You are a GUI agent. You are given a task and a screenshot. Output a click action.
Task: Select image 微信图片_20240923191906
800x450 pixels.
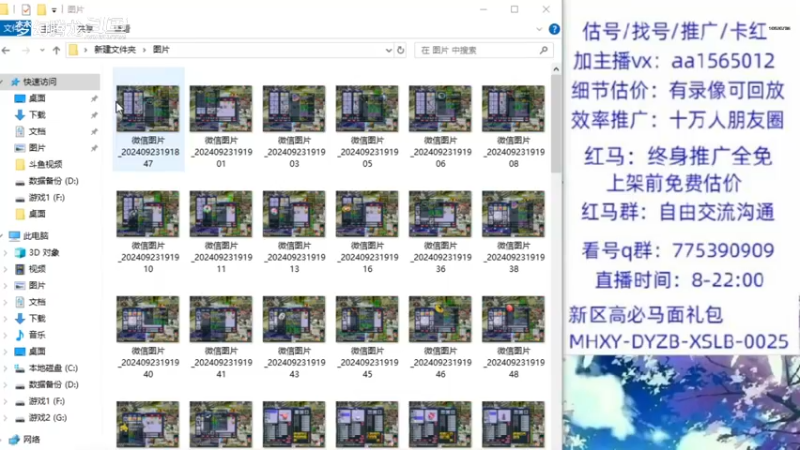point(440,126)
